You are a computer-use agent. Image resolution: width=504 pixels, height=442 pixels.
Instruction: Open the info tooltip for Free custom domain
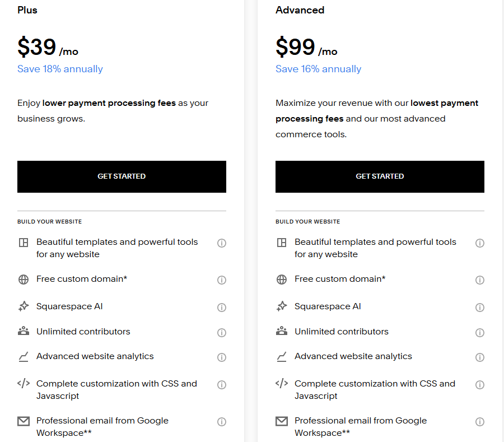pyautogui.click(x=222, y=280)
